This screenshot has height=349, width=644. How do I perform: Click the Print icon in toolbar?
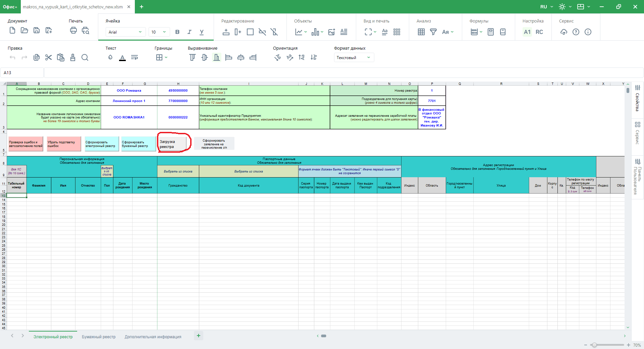(73, 31)
